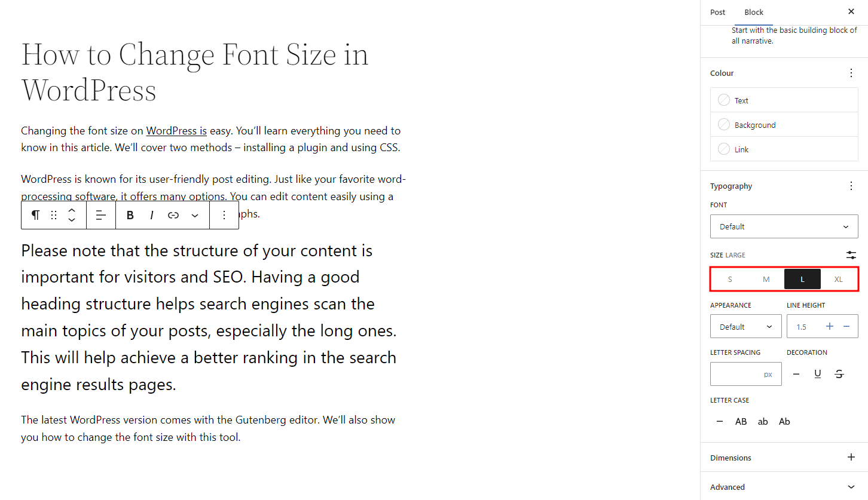This screenshot has height=500, width=868.
Task: Click into the Letter Spacing input field
Action: click(736, 374)
